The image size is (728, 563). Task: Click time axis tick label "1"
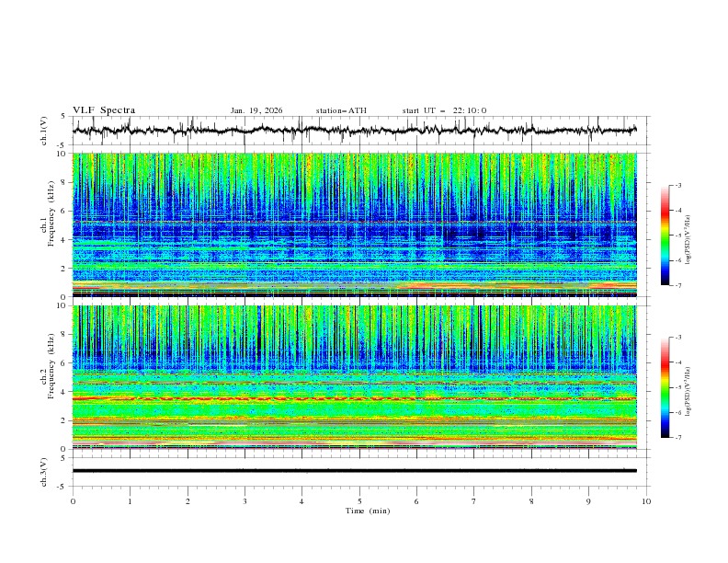click(130, 501)
